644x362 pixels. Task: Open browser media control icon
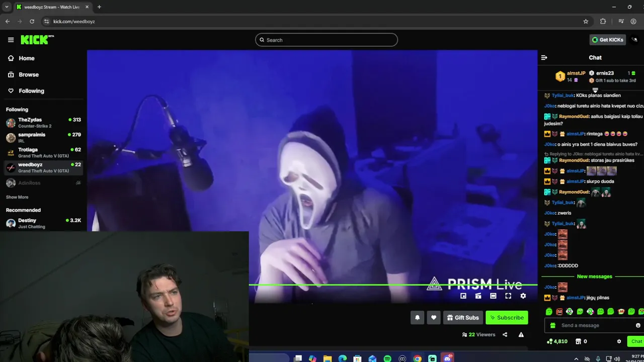point(621,21)
